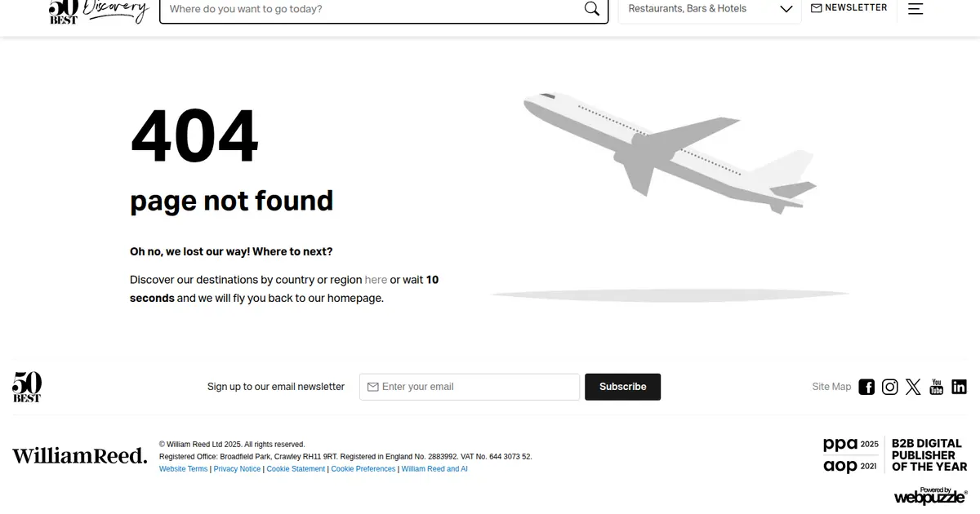Open the Facebook social icon

pyautogui.click(x=866, y=387)
